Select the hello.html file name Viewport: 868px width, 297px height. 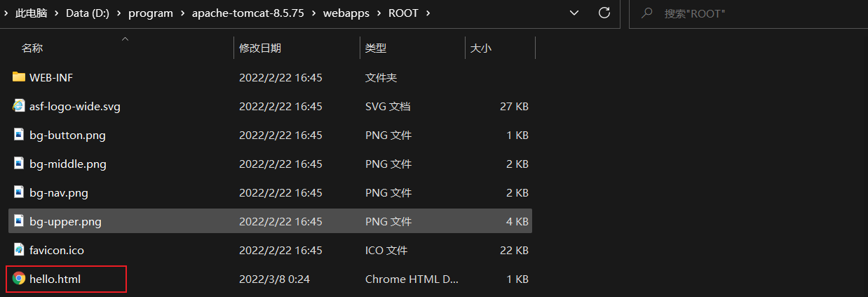[55, 279]
